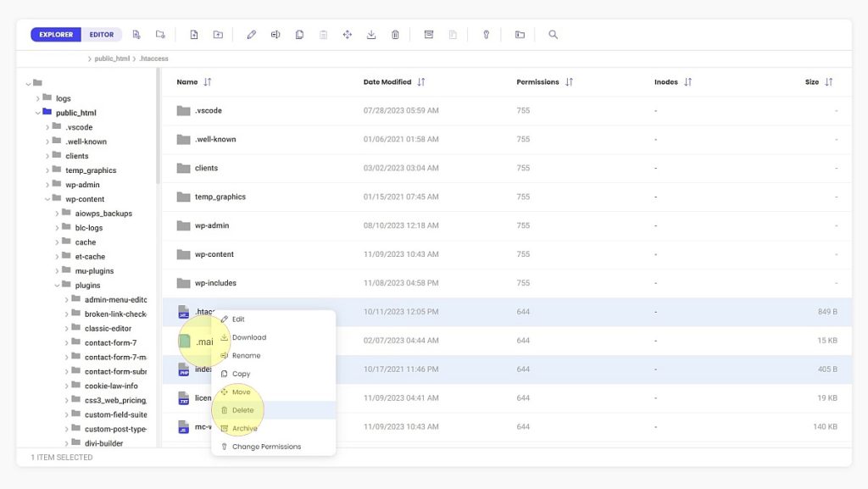
Task: Choose Download from the context menu
Action: click(274, 337)
